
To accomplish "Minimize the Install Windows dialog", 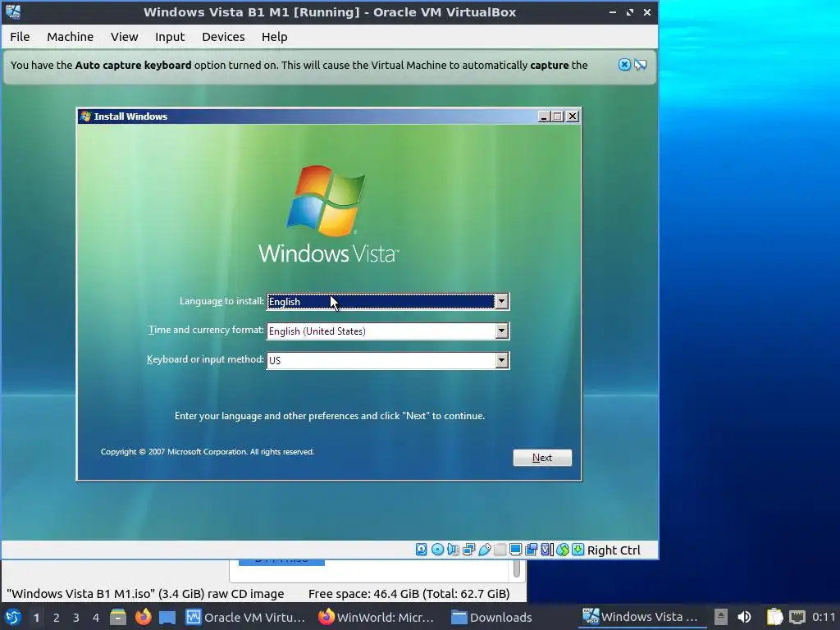I will click(544, 116).
